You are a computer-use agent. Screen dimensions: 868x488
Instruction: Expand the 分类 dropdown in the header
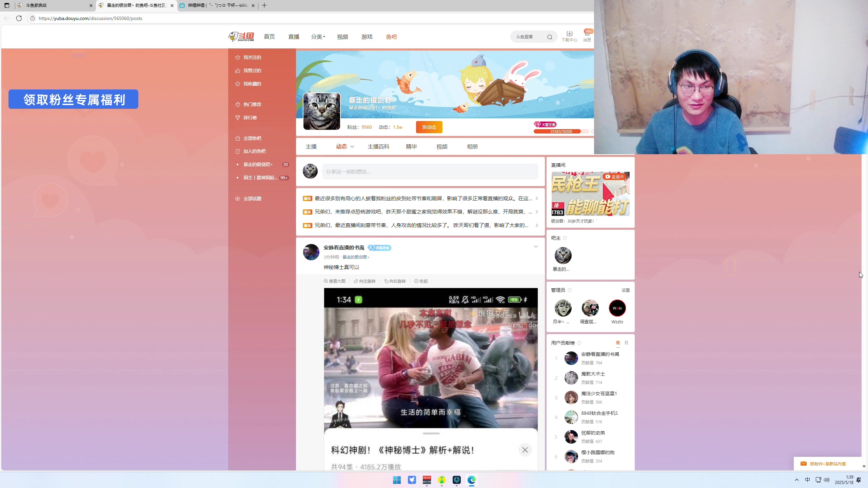click(x=318, y=37)
